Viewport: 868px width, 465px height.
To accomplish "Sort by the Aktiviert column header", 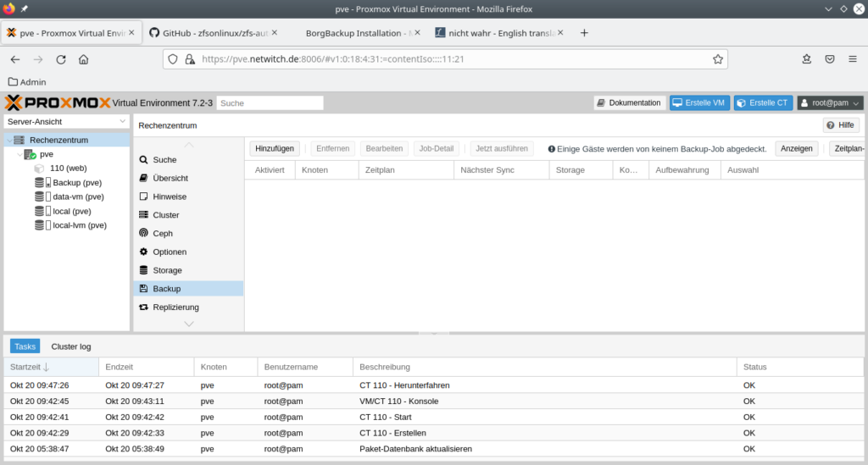I will [270, 170].
